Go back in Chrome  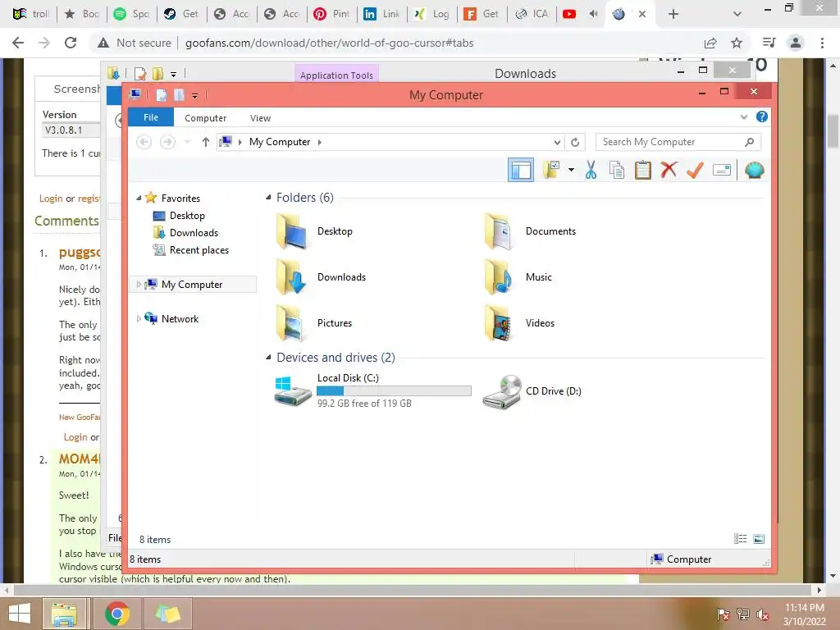click(x=18, y=43)
